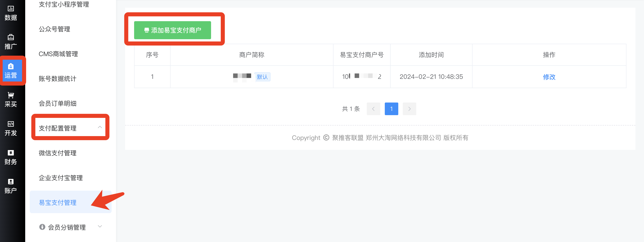Open 企业支付宝管理 menu item
This screenshot has height=242, width=644.
(x=61, y=178)
